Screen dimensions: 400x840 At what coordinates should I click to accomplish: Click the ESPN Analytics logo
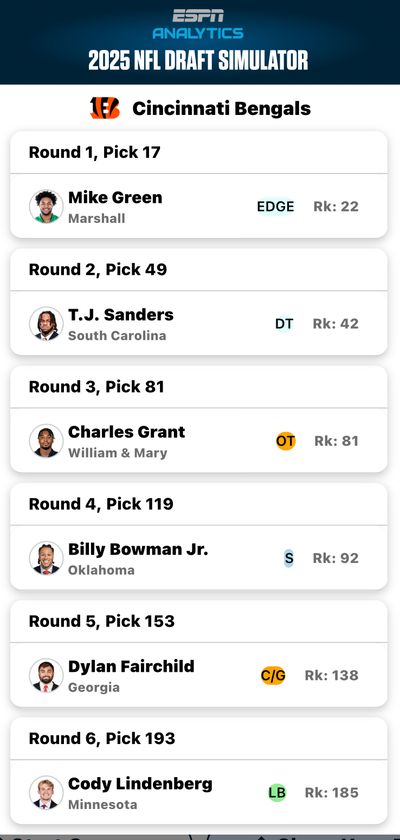(198, 25)
